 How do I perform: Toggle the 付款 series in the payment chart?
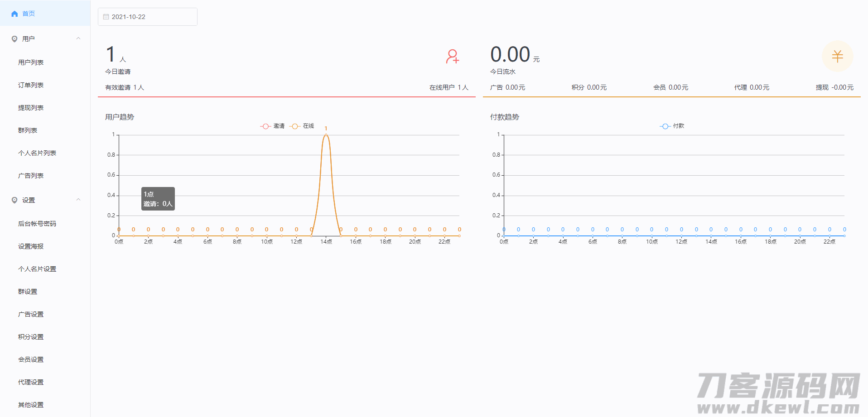coord(672,126)
